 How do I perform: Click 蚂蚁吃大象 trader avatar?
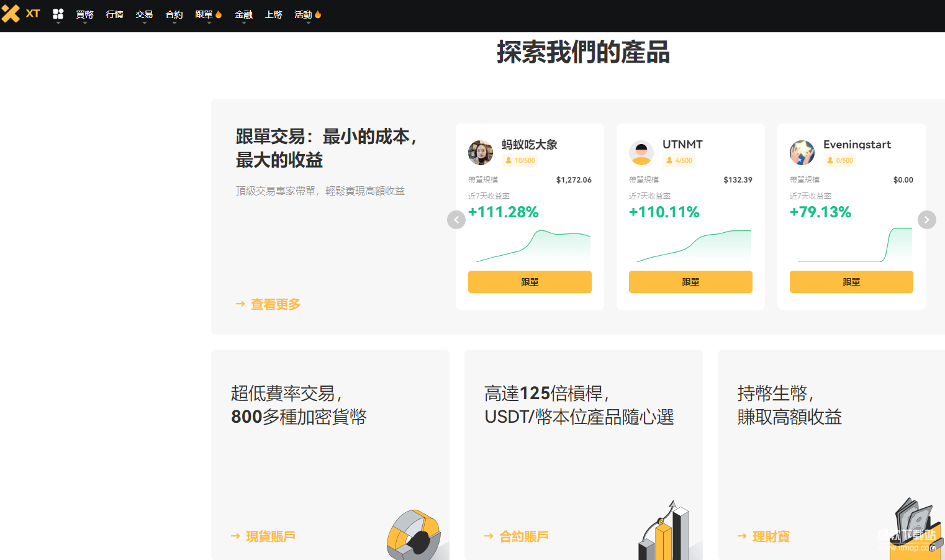[480, 153]
